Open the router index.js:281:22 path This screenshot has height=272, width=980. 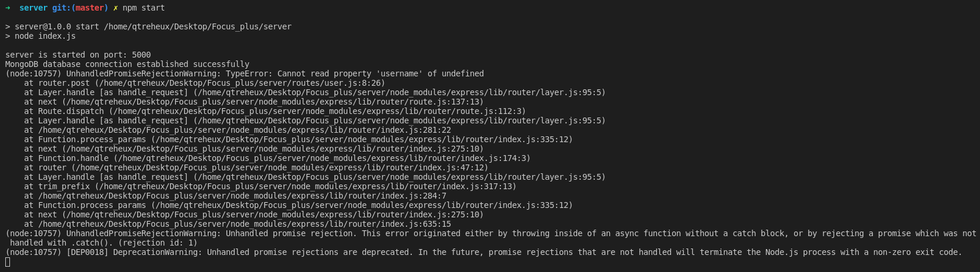pos(244,130)
